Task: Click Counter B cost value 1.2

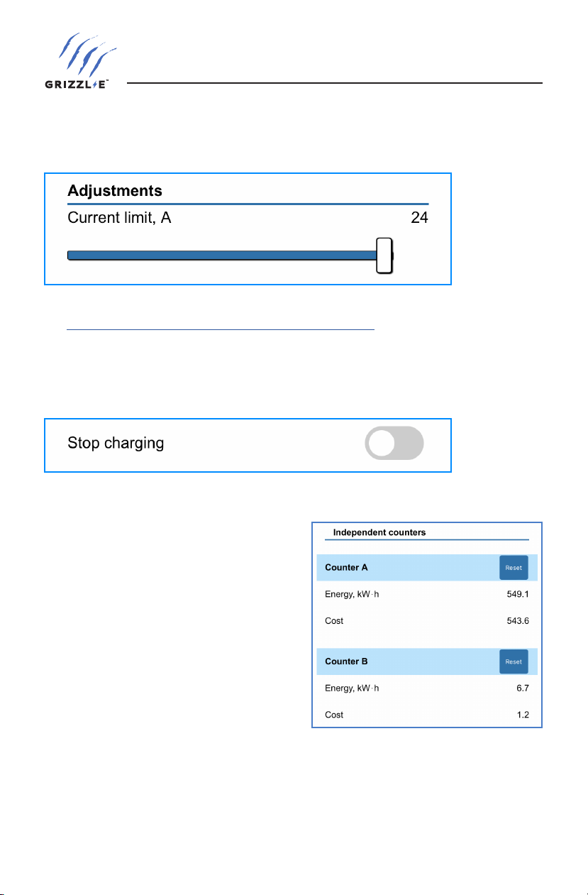Action: click(x=523, y=715)
